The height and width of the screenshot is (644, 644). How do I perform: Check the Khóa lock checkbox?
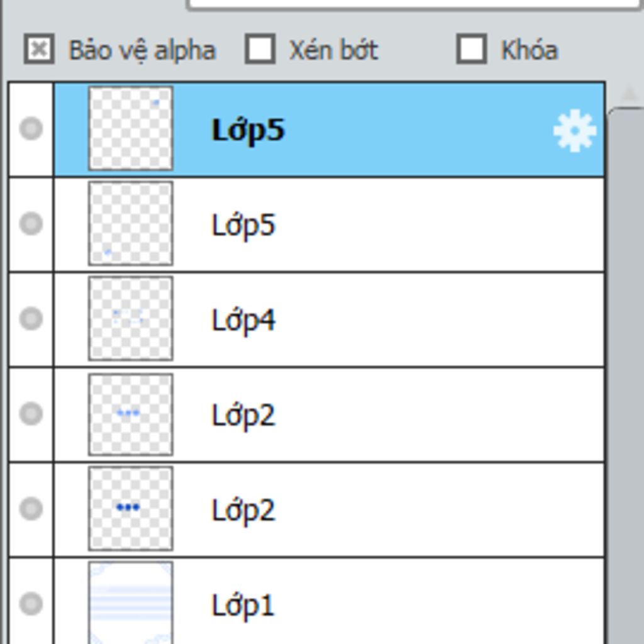coord(472,49)
